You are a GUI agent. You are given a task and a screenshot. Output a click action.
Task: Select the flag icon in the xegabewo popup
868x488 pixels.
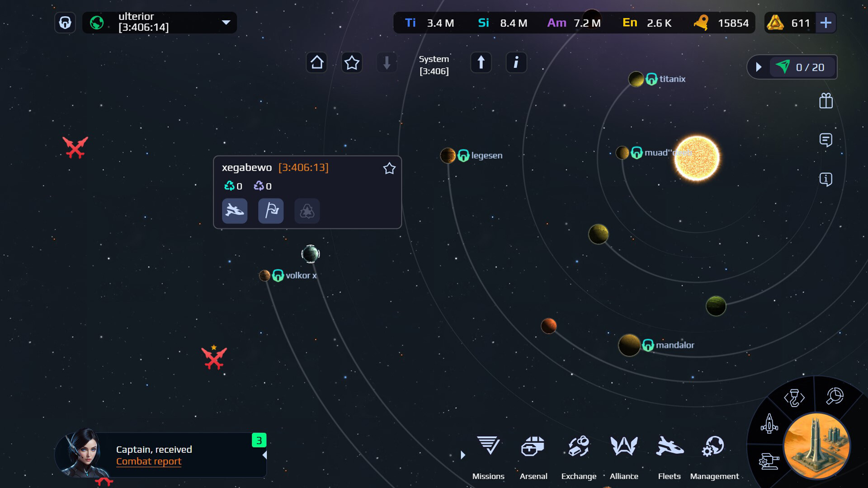pyautogui.click(x=271, y=211)
